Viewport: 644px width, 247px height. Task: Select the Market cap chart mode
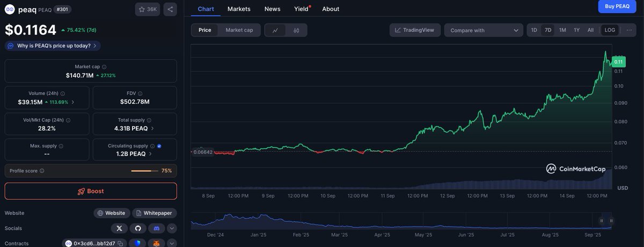(x=239, y=30)
